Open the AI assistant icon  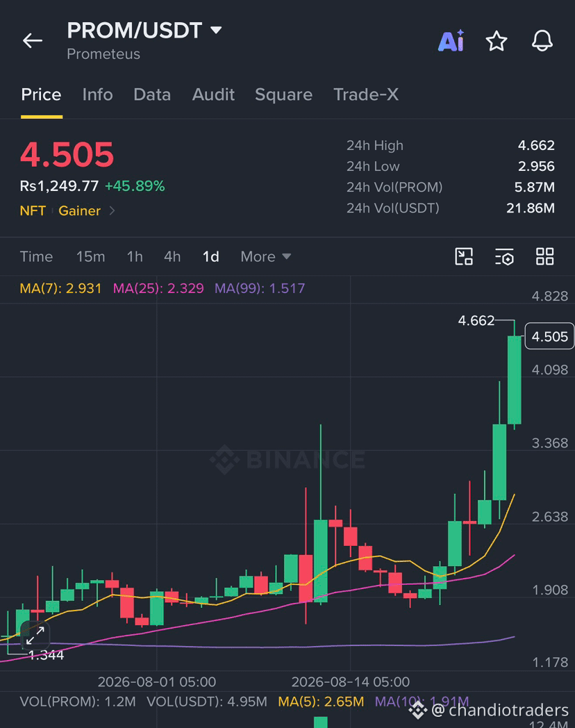pos(451,41)
